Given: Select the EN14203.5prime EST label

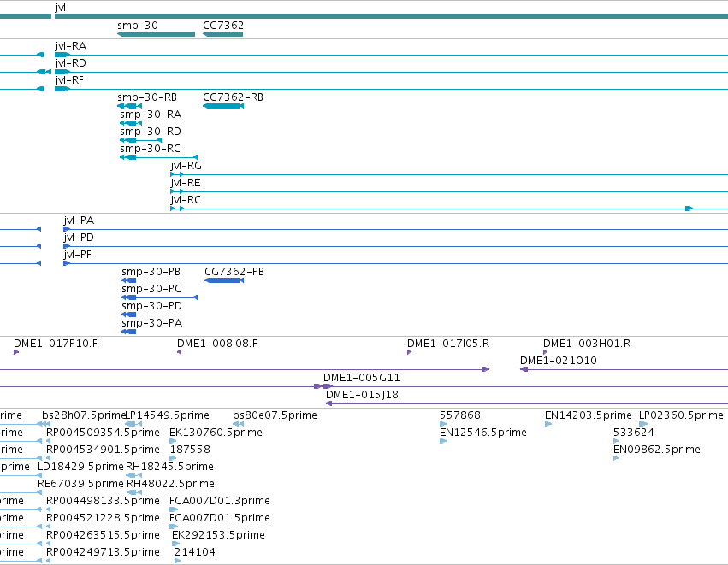Looking at the screenshot, I should coord(589,415).
